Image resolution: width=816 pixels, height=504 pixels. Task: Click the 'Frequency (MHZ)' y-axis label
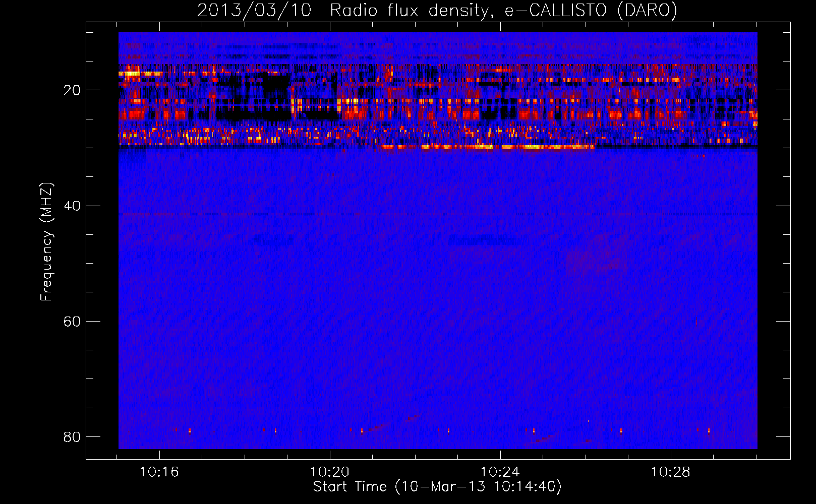[x=46, y=242]
